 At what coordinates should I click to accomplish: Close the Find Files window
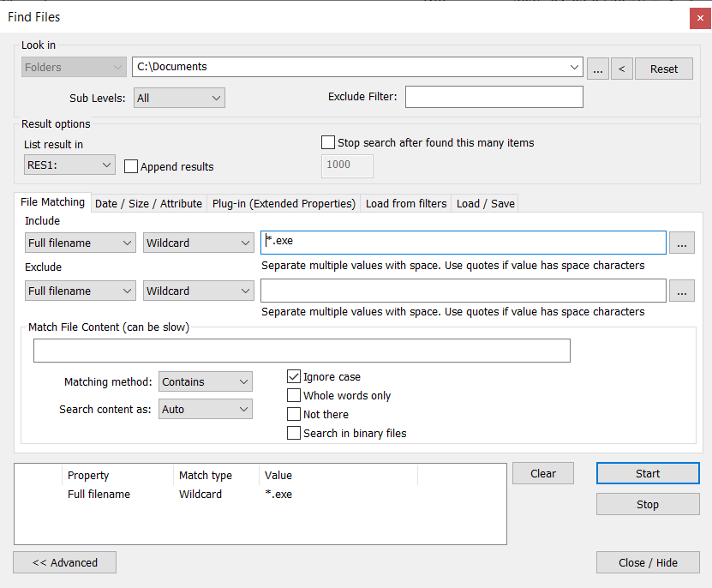(697, 16)
